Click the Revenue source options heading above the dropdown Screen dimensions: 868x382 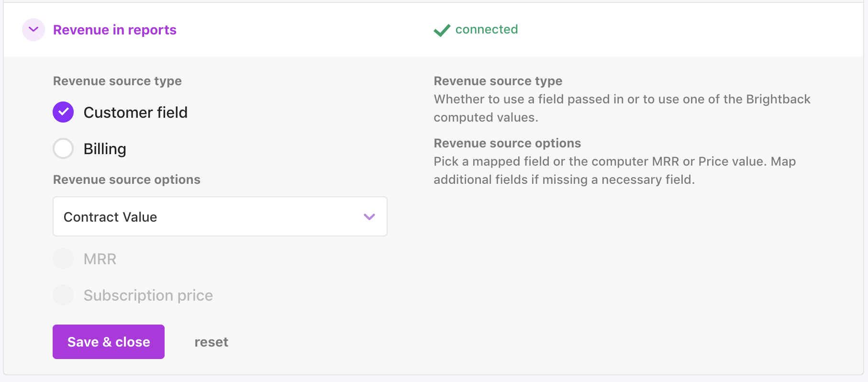[x=126, y=180]
